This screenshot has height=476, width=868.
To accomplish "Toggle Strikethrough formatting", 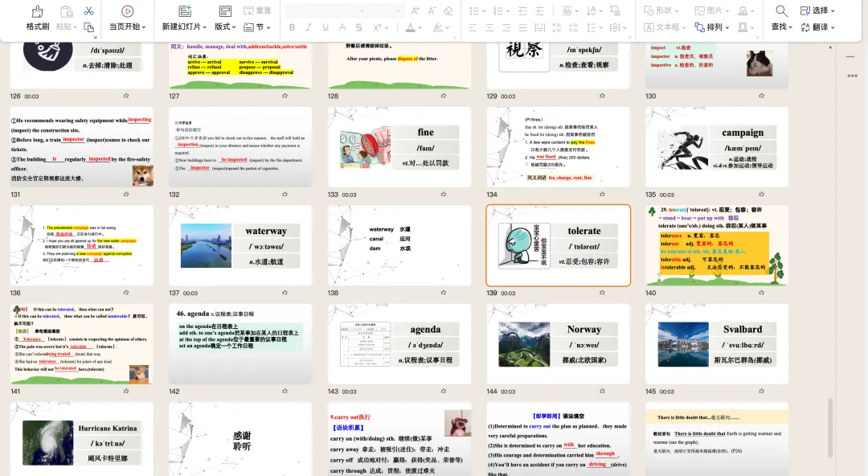I will pos(342,27).
